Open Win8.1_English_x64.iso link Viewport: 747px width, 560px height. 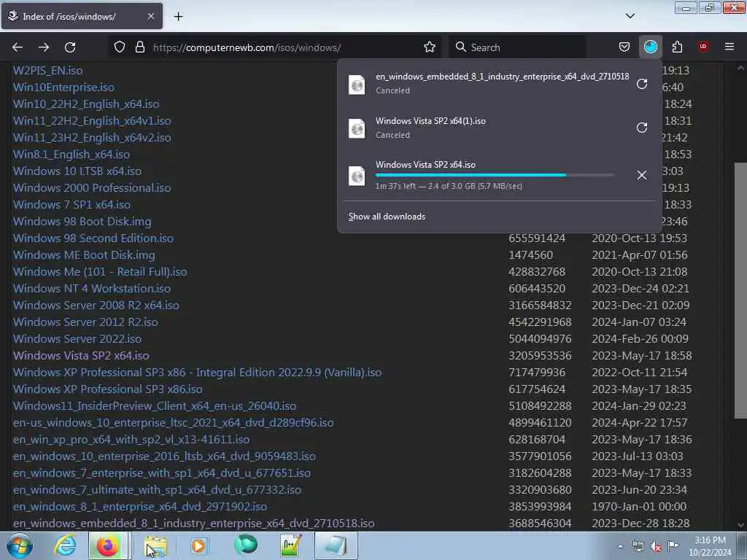(71, 155)
